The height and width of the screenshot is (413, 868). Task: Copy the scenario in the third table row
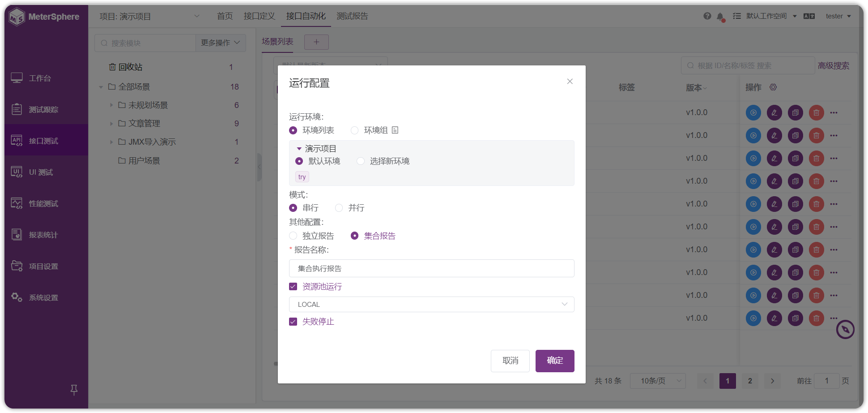[x=796, y=159]
